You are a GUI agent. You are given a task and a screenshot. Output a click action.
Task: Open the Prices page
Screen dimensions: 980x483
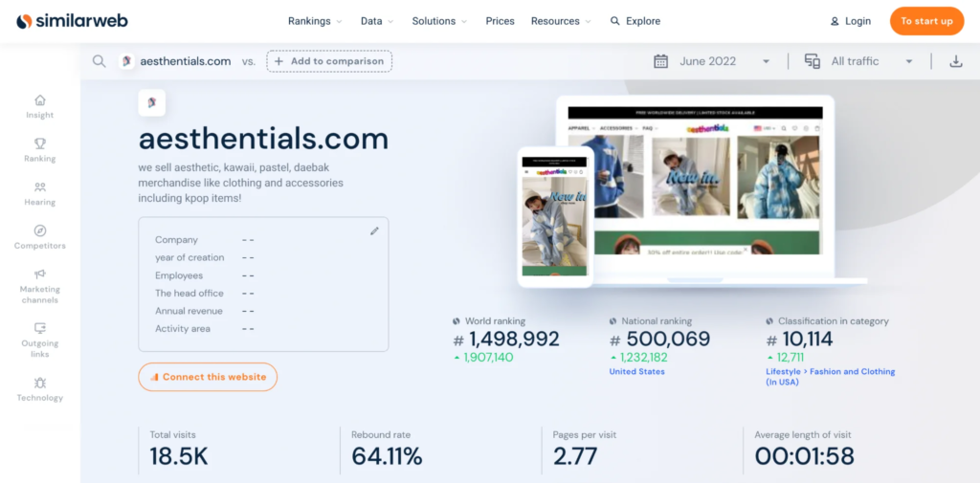pos(500,21)
